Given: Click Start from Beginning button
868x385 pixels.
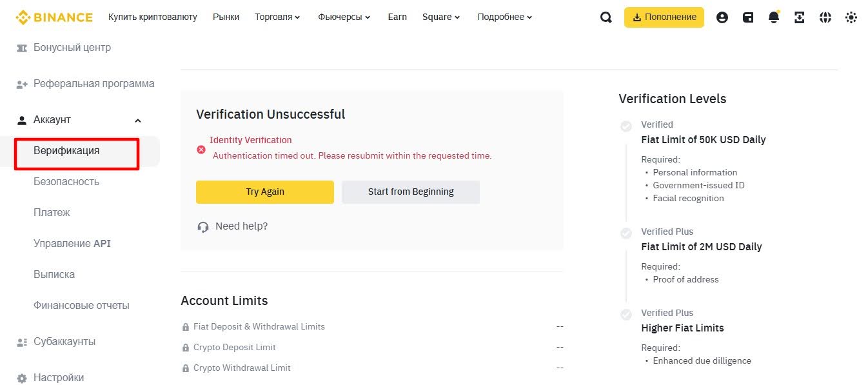Looking at the screenshot, I should [411, 192].
